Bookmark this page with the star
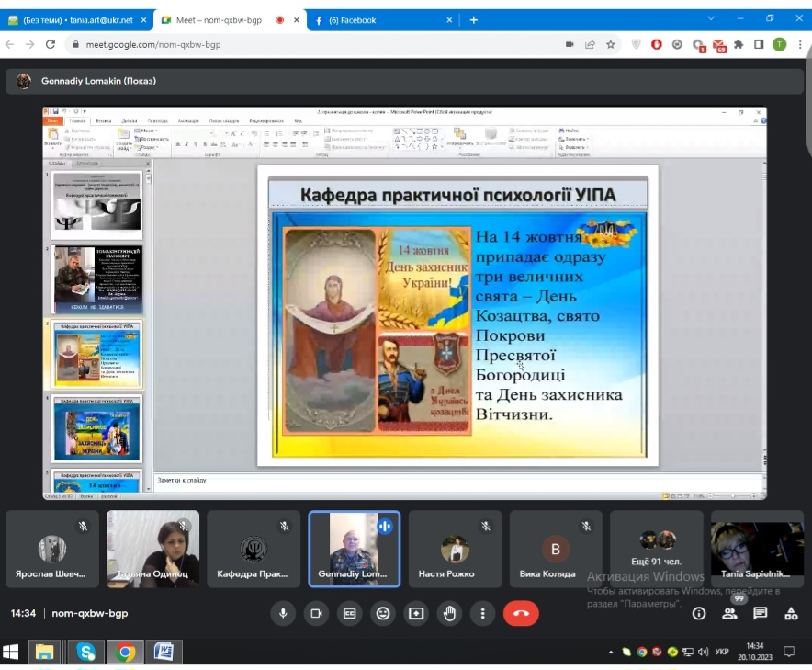This screenshot has width=812, height=670. 611,44
